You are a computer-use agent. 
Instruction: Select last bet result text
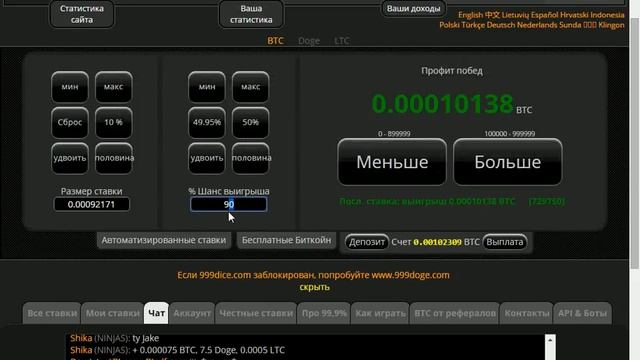click(x=452, y=201)
